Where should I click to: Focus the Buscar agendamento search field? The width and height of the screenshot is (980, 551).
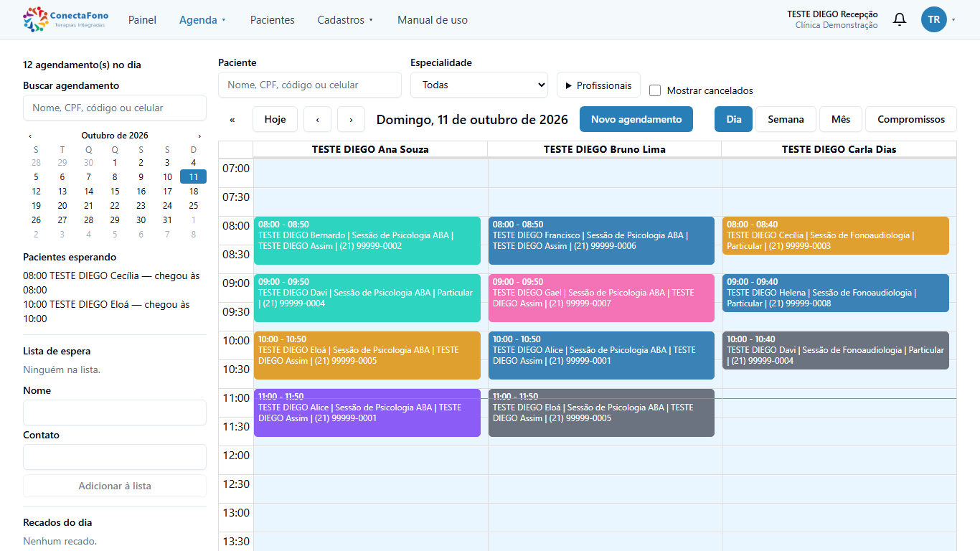point(115,108)
